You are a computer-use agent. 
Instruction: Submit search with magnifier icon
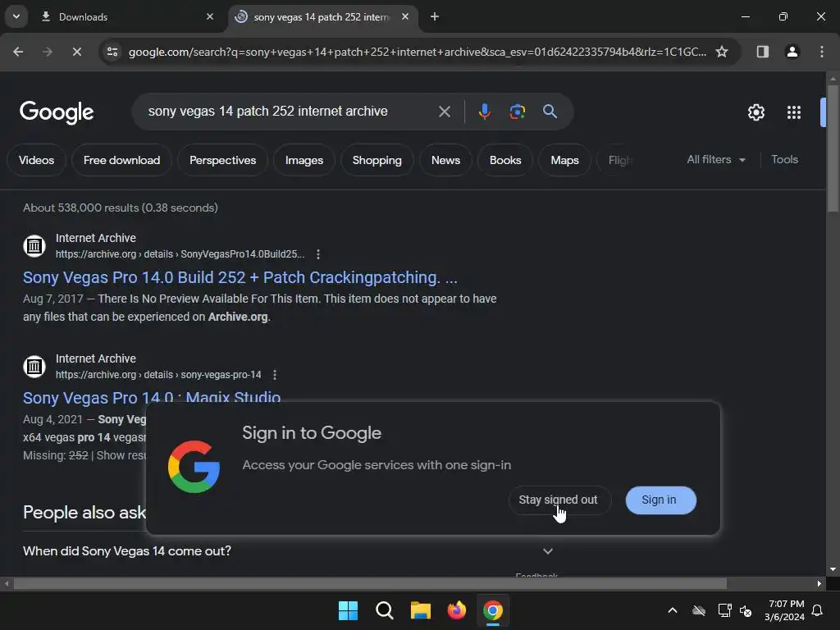coord(550,112)
